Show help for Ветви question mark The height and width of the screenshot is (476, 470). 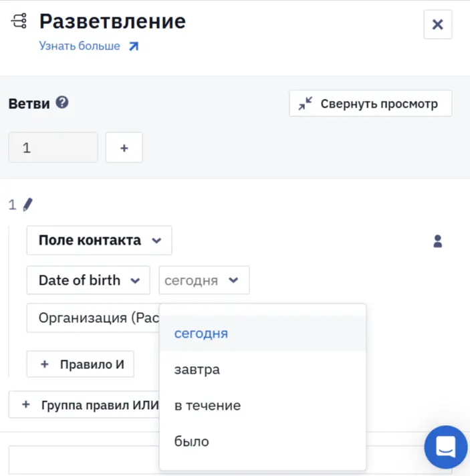pyautogui.click(x=62, y=102)
